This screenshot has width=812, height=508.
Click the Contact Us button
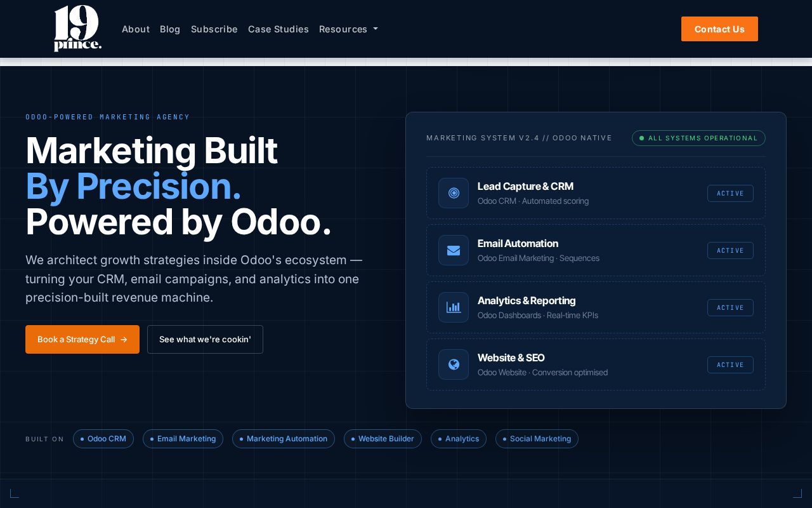(719, 29)
